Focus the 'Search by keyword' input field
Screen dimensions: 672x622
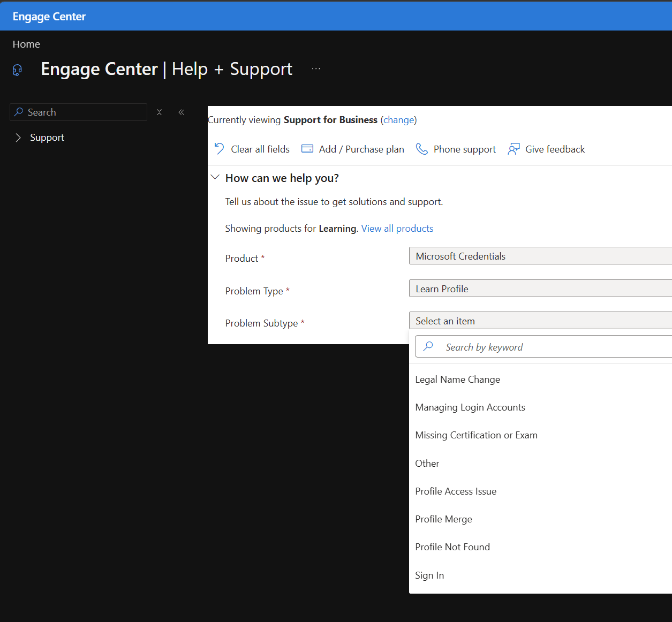(x=543, y=347)
